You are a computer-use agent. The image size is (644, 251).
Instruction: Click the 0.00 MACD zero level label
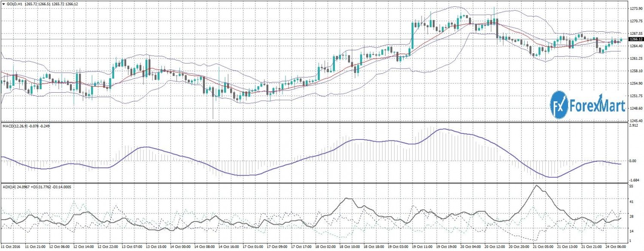[634, 161]
